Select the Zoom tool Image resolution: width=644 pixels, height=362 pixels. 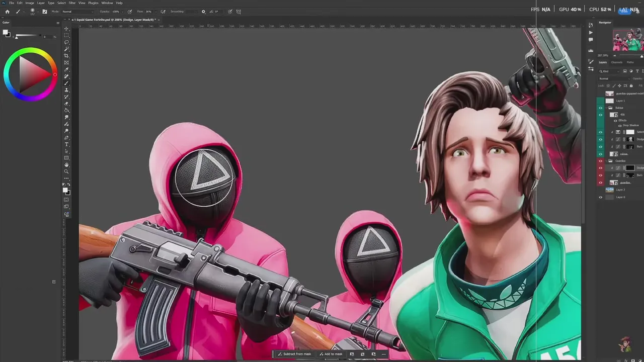[66, 171]
